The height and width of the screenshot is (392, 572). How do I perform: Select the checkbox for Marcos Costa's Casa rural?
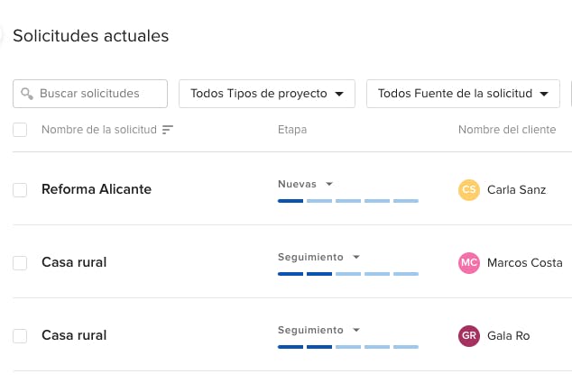click(20, 262)
